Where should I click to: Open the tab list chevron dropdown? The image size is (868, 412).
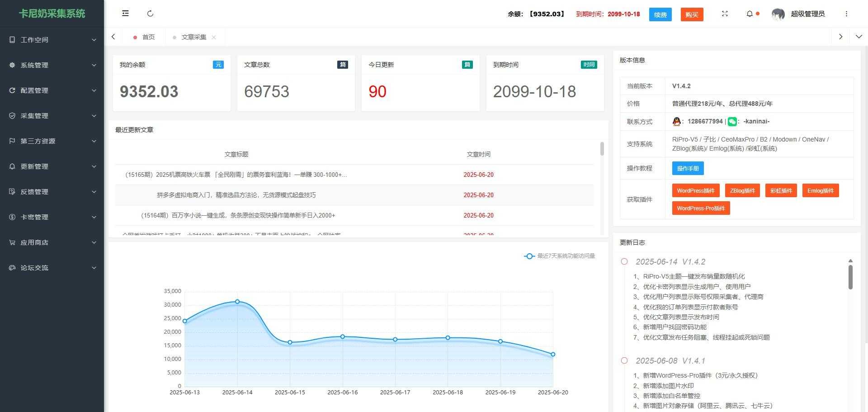tap(859, 37)
